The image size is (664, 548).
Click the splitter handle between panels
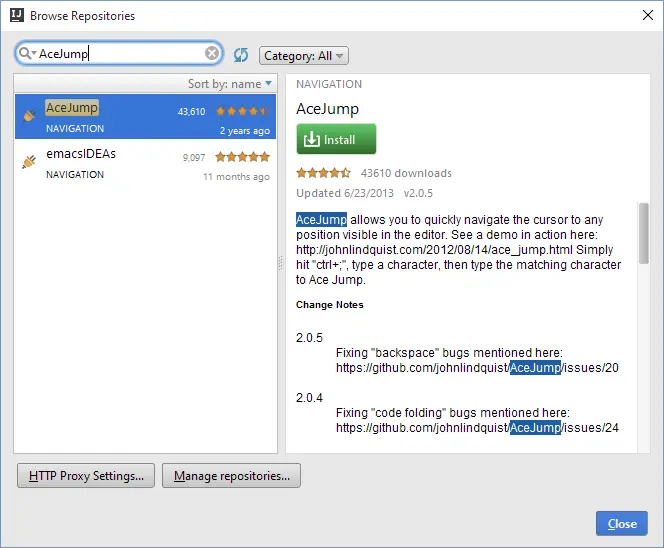point(280,263)
